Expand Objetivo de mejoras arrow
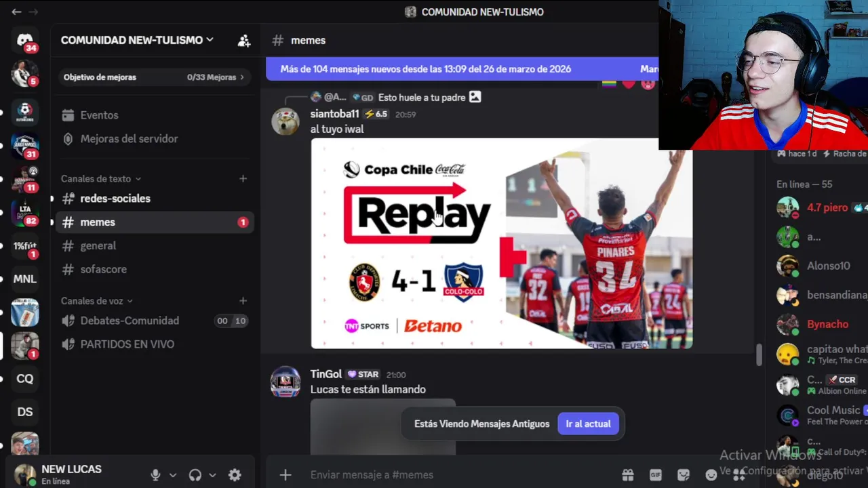The height and width of the screenshot is (488, 868). pyautogui.click(x=242, y=77)
